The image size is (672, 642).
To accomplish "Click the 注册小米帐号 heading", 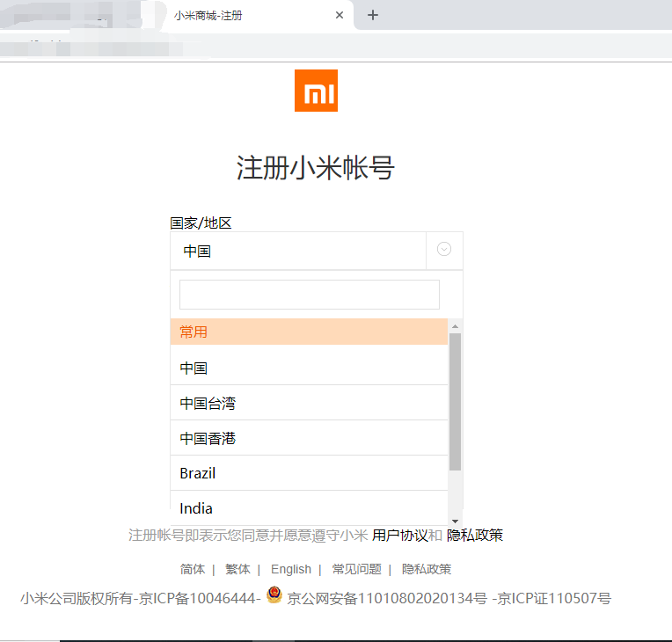I will pos(316,168).
